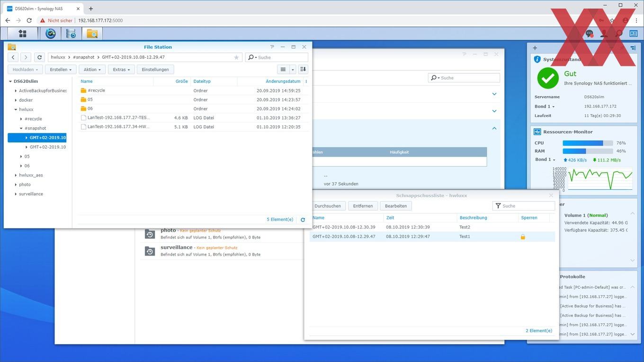The width and height of the screenshot is (644, 362).
Task: Click browser address bar
Action: (x=303, y=20)
